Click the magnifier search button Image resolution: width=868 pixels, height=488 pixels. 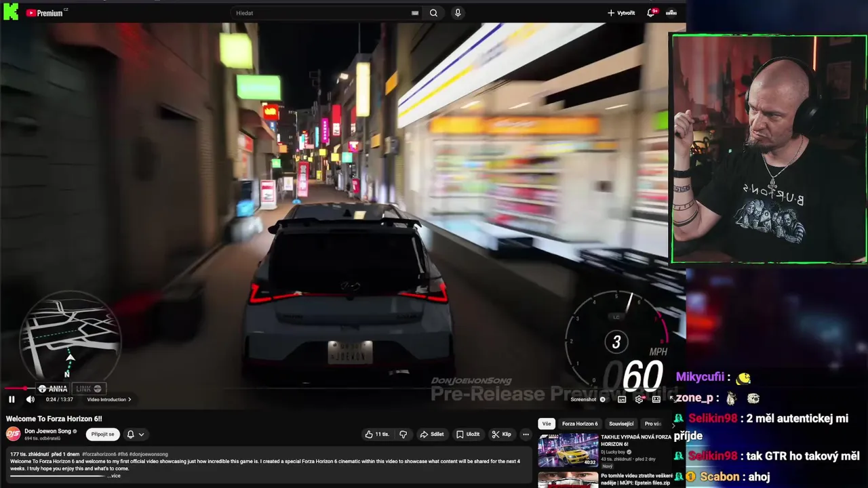tap(433, 13)
